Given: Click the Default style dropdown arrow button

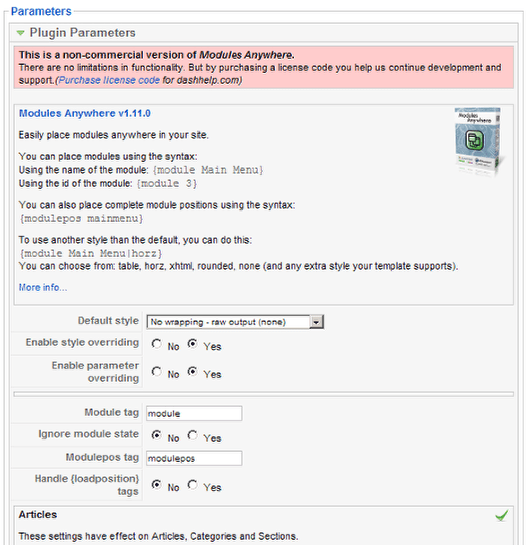Looking at the screenshot, I should [x=316, y=322].
